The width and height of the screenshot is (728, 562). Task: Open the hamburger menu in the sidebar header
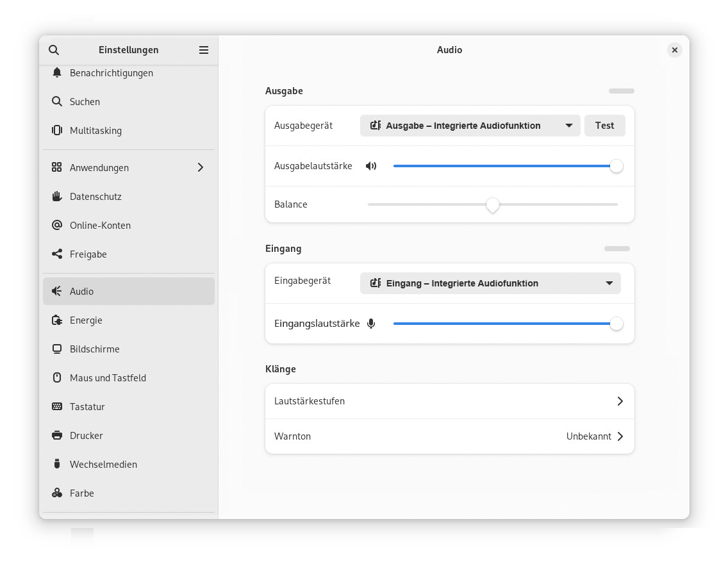click(204, 50)
